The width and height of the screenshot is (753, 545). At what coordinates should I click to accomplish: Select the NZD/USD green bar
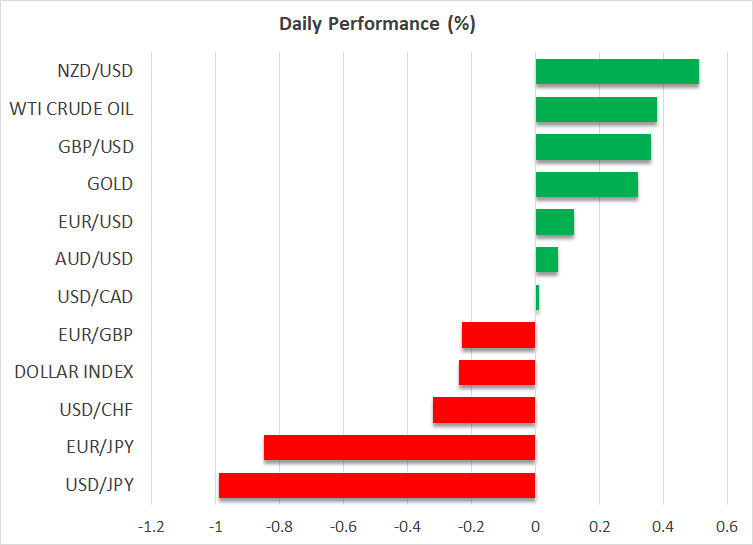(617, 72)
